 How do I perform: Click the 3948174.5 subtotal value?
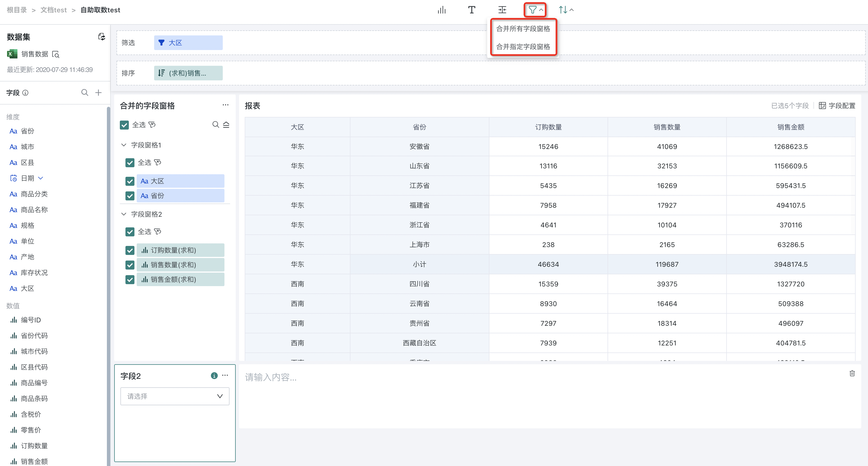click(790, 264)
